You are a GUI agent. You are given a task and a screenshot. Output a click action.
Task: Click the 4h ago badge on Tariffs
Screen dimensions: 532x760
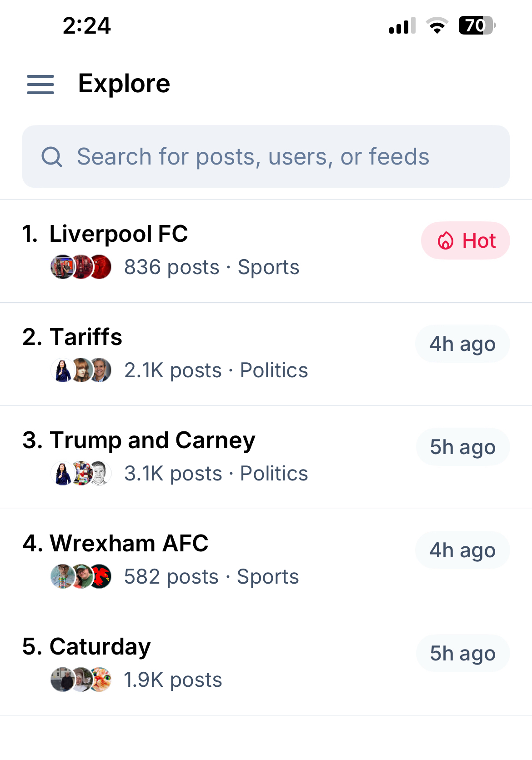pyautogui.click(x=462, y=344)
